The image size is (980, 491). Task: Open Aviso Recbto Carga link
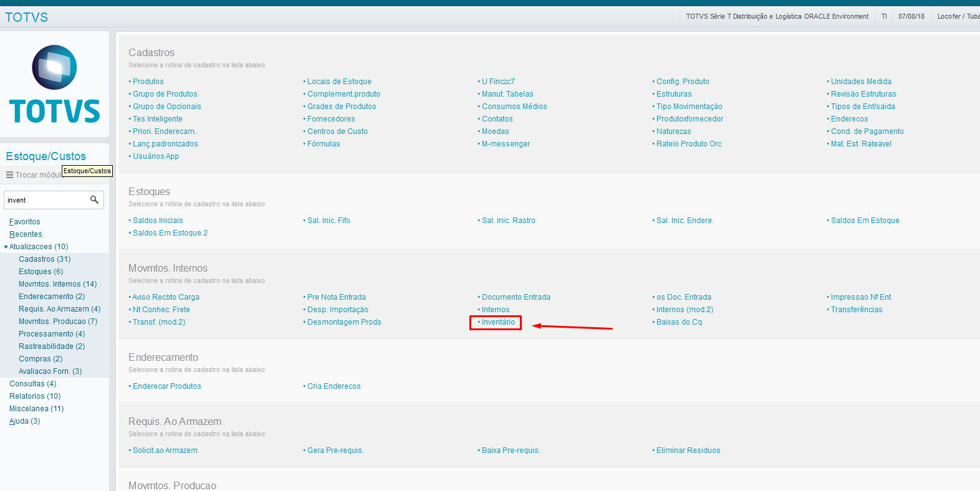(x=166, y=297)
